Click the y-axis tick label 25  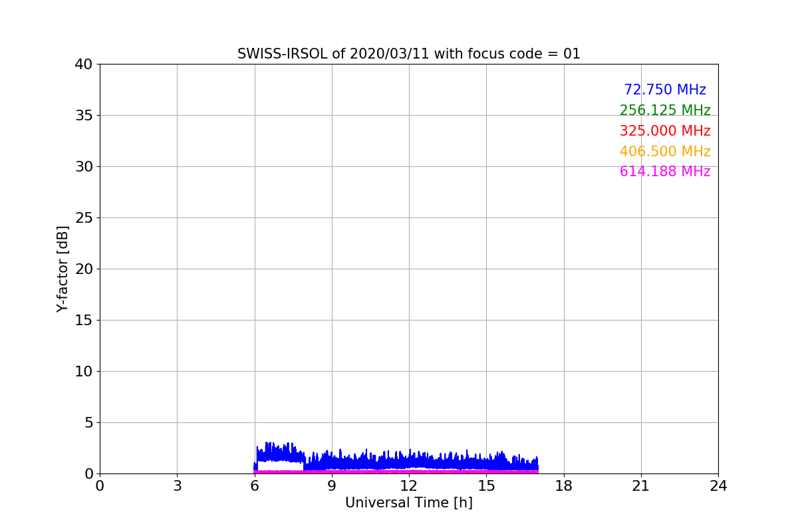pyautogui.click(x=84, y=218)
